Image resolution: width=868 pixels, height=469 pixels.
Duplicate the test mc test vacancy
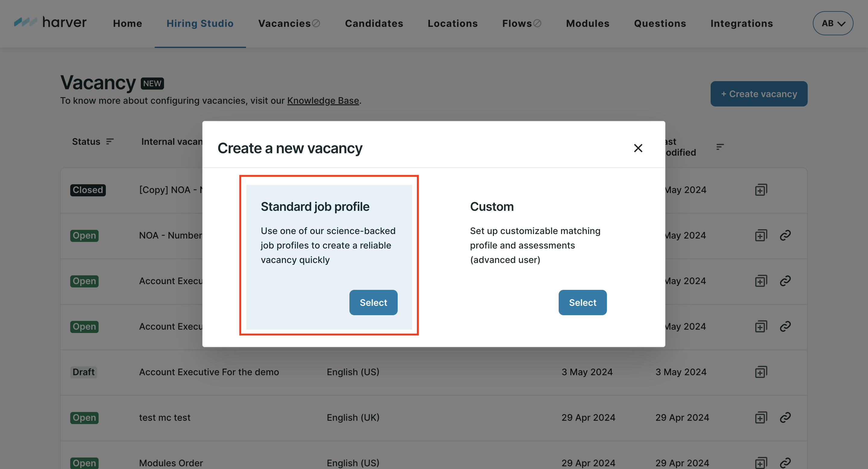[761, 417]
